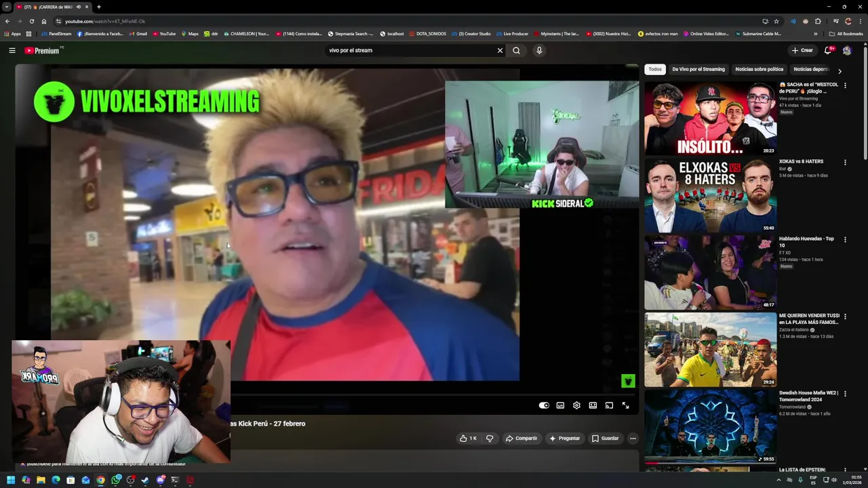
Task: Dislike the video with thumbs down
Action: tap(489, 439)
